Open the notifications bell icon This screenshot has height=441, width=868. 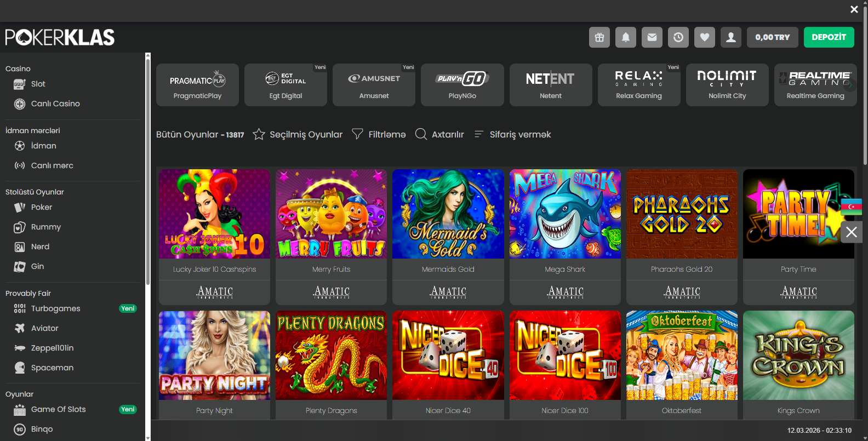[x=626, y=37]
